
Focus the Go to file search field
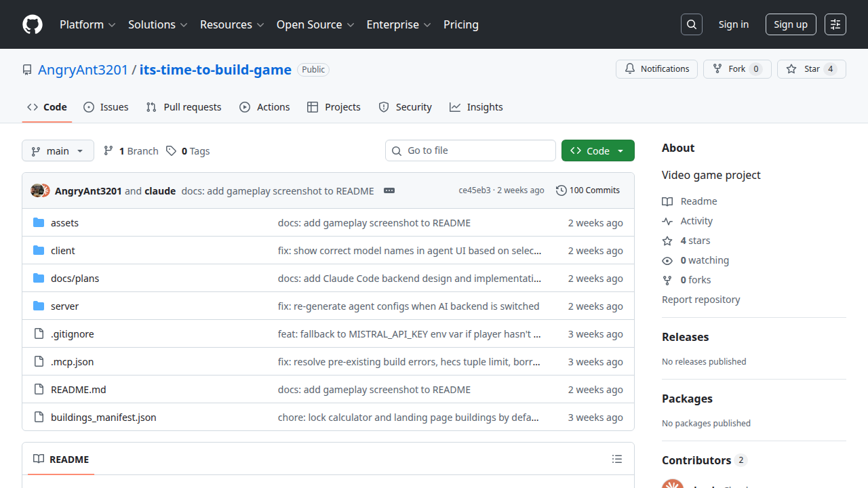pyautogui.click(x=471, y=150)
